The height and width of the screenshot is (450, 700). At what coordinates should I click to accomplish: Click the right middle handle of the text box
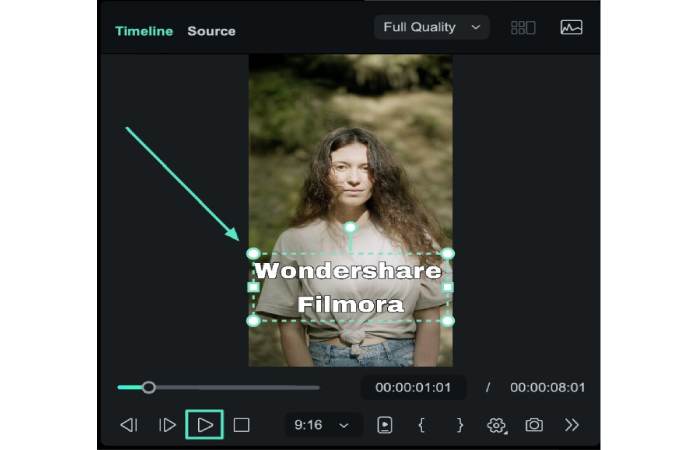tap(448, 288)
